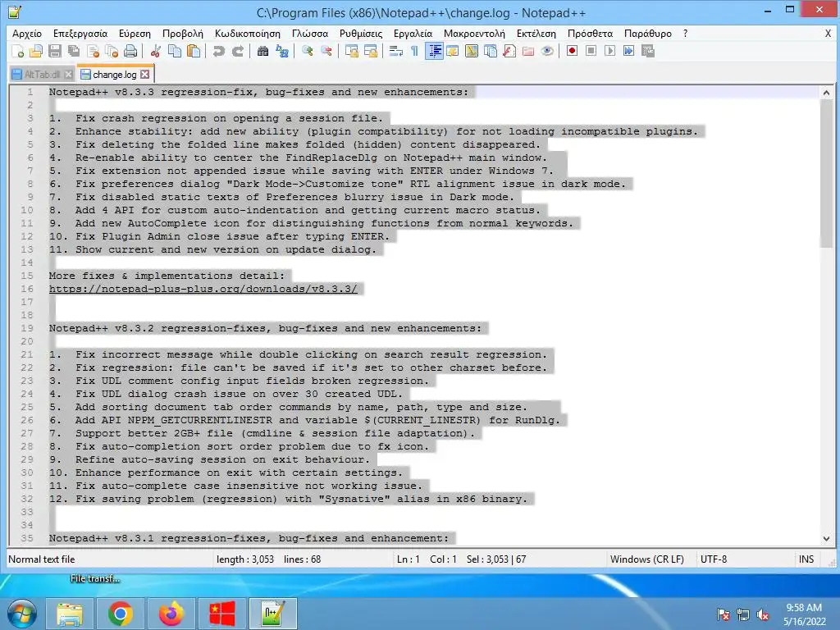The height and width of the screenshot is (630, 840).
Task: Toggle synchronized vertical scrolling icon
Action: 351,51
